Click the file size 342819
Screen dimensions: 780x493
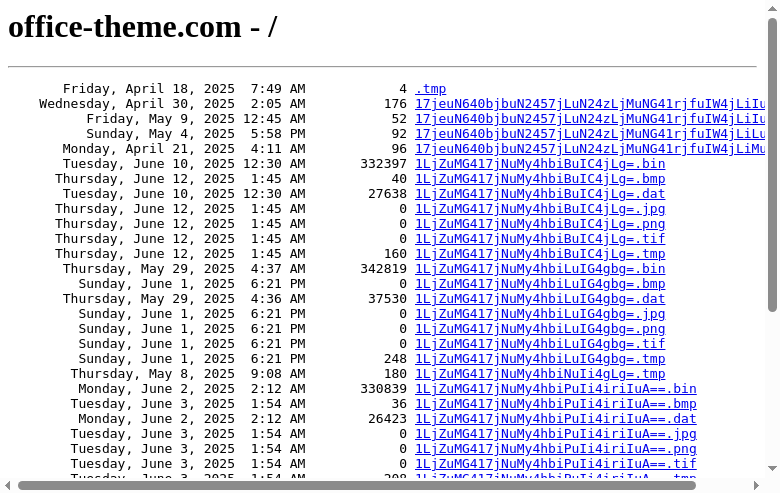384,269
